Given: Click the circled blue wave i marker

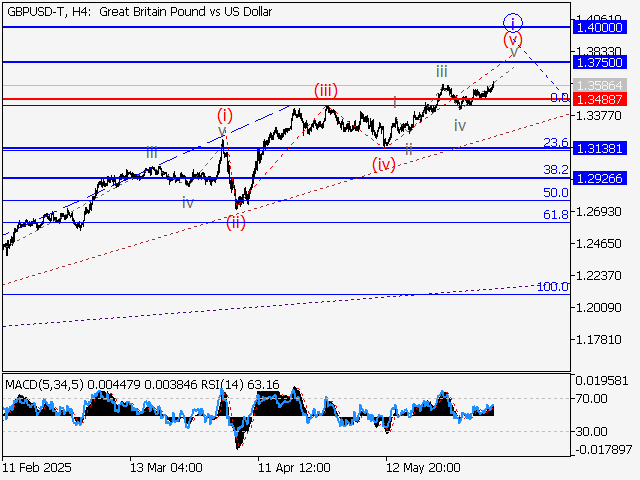Looking at the screenshot, I should click(513, 22).
